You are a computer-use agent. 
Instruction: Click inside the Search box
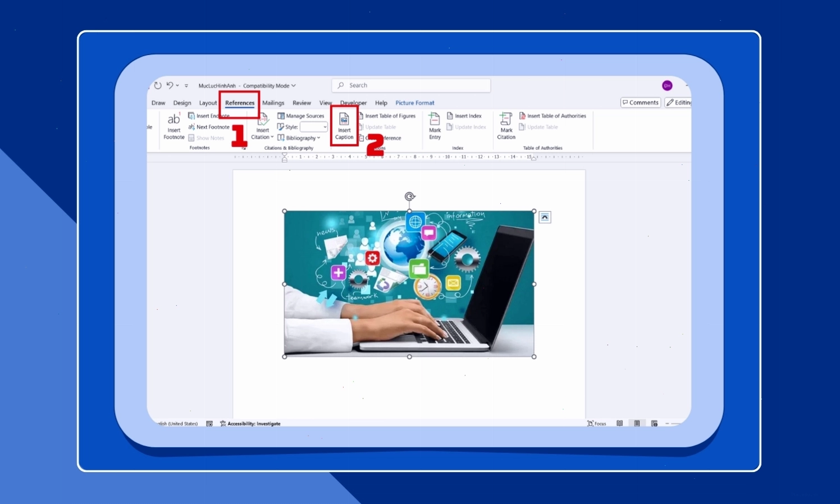(411, 85)
